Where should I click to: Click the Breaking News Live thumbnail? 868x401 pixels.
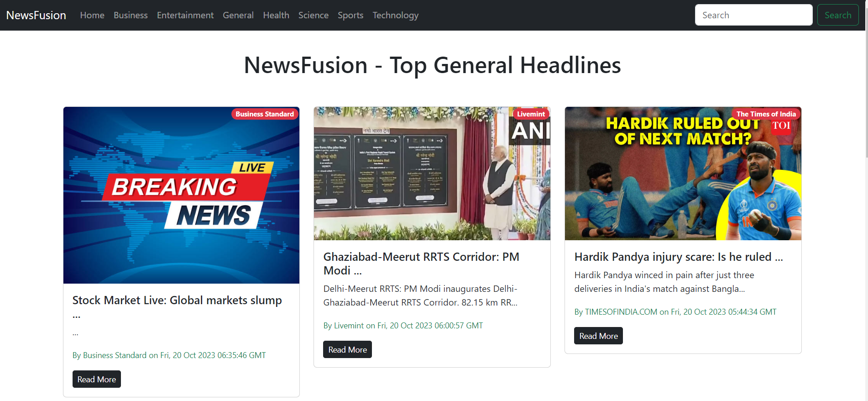(181, 195)
